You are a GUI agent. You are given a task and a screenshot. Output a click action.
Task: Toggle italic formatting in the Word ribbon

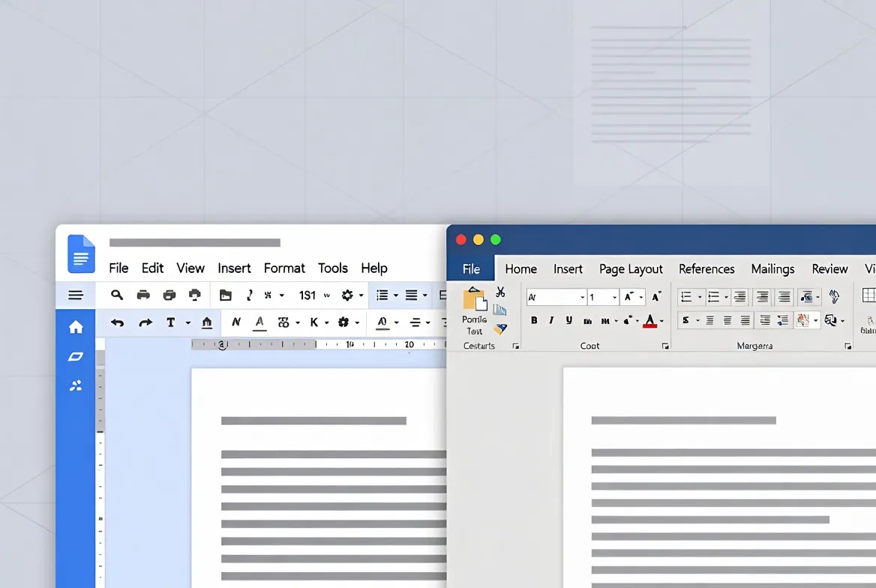pos(551,319)
